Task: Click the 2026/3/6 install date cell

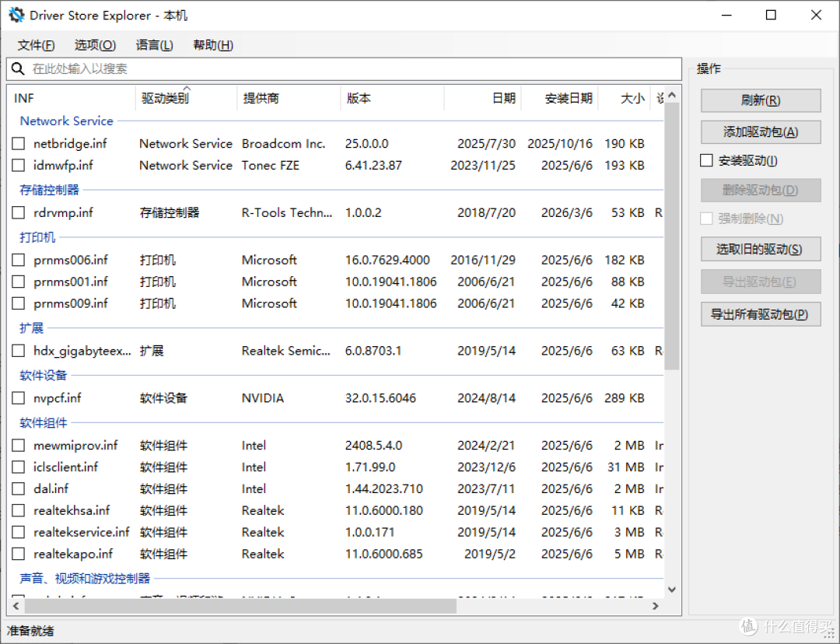Action: click(x=567, y=212)
